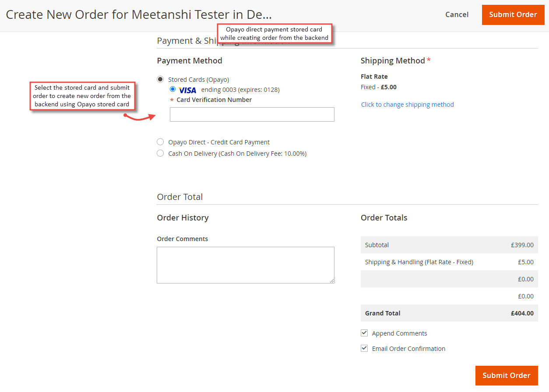The image size is (549, 392).
Task: Click the shipping £5.00 amount in totals
Action: [526, 262]
